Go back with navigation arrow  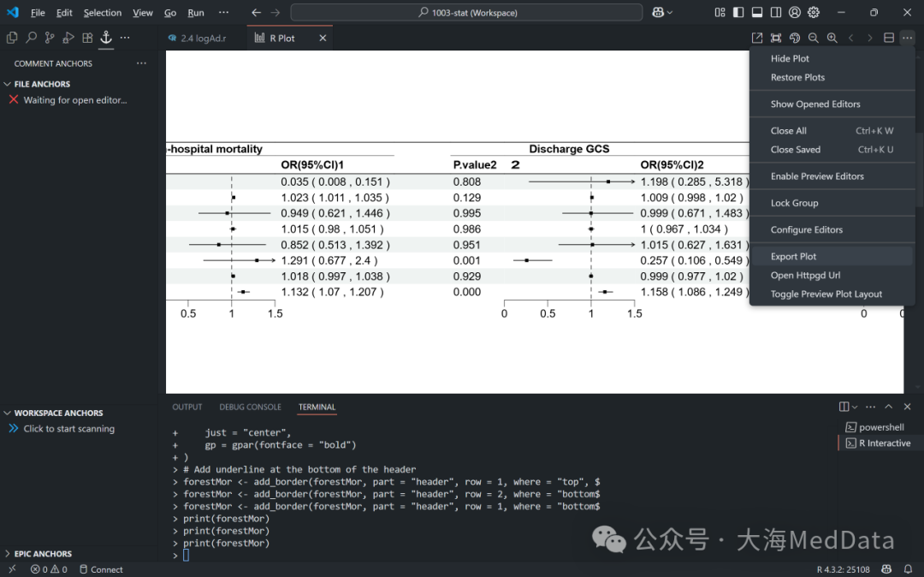(x=256, y=12)
